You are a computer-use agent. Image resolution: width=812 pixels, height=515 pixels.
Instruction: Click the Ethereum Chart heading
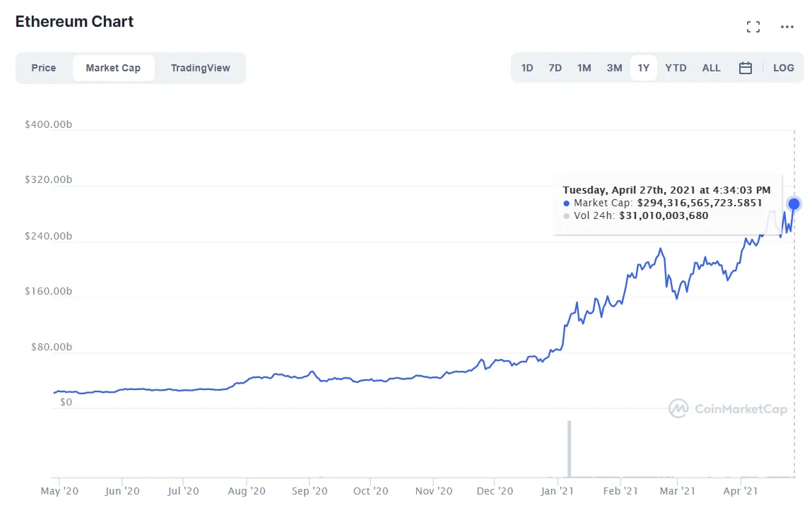click(x=74, y=21)
